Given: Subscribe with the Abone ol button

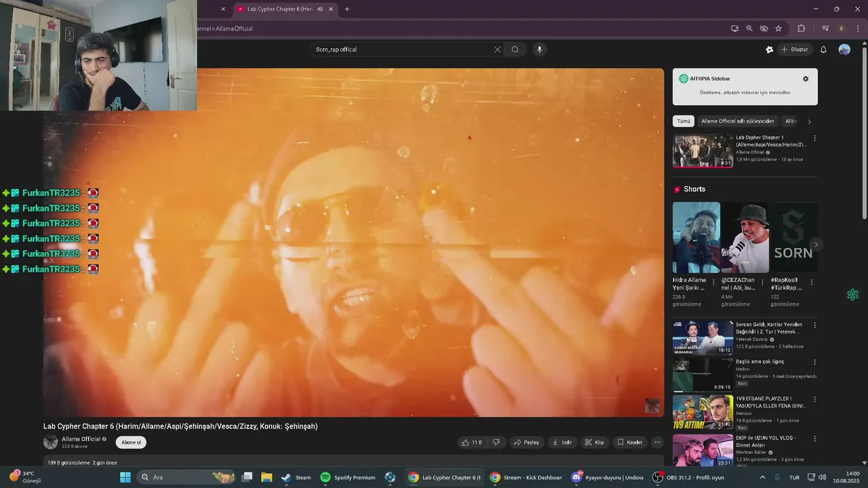Looking at the screenshot, I should 131,443.
